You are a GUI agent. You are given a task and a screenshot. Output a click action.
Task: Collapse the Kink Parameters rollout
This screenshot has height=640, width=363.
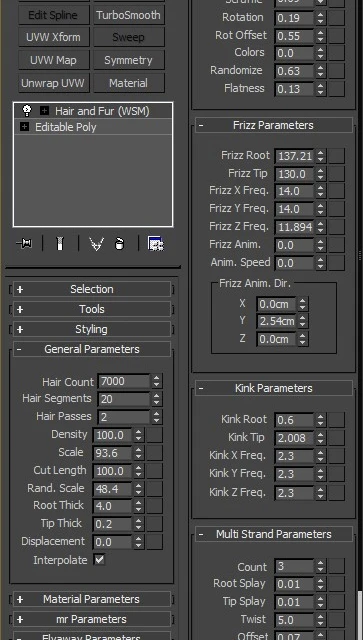click(274, 388)
